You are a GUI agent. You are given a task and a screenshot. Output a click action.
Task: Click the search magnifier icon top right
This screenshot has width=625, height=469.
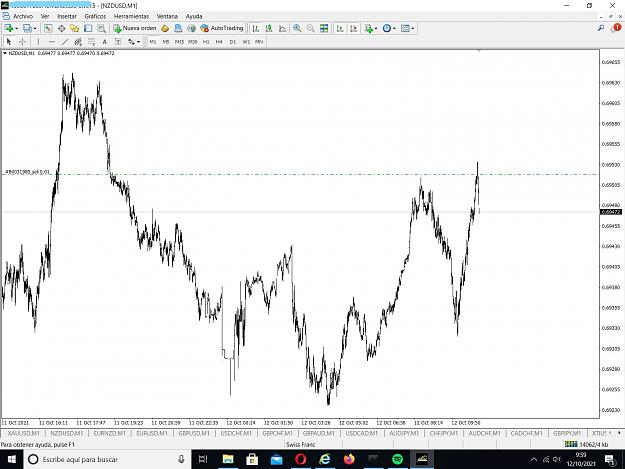601,28
